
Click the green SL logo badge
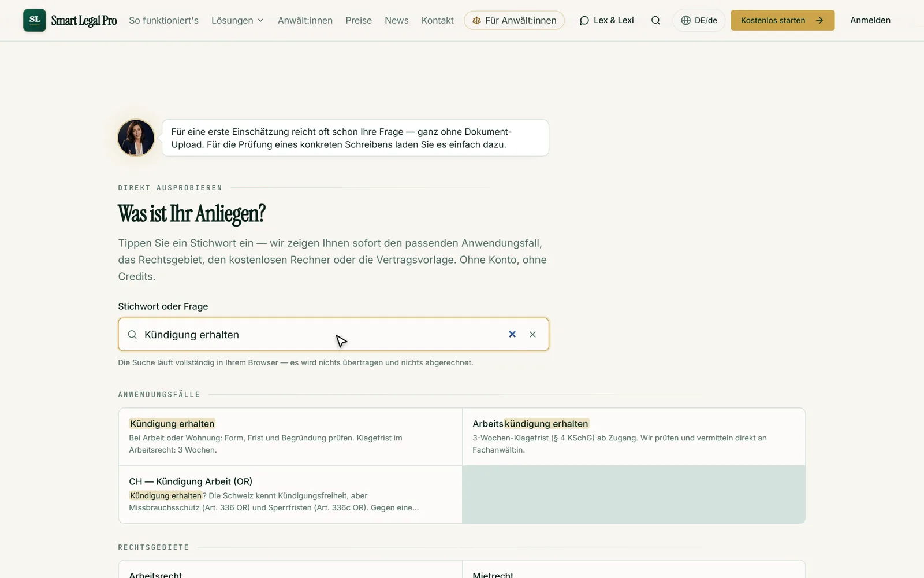pyautogui.click(x=35, y=20)
